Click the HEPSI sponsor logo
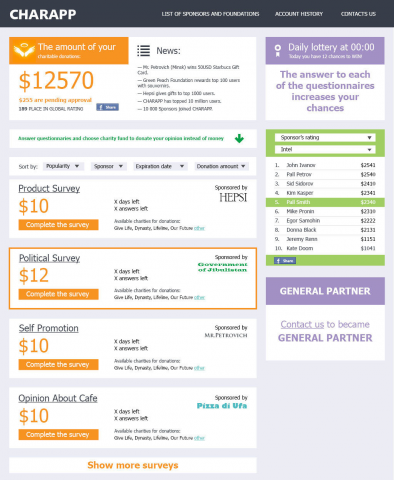 (233, 198)
